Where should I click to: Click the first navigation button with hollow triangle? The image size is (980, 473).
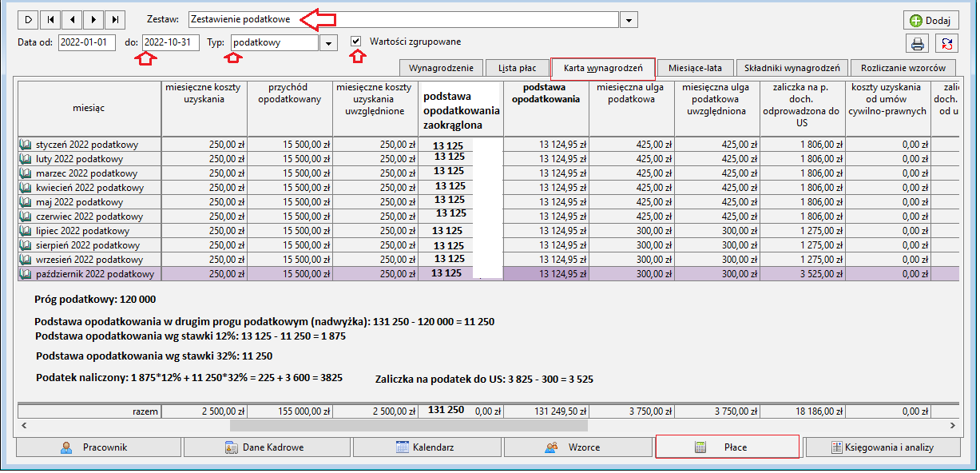pos(28,18)
